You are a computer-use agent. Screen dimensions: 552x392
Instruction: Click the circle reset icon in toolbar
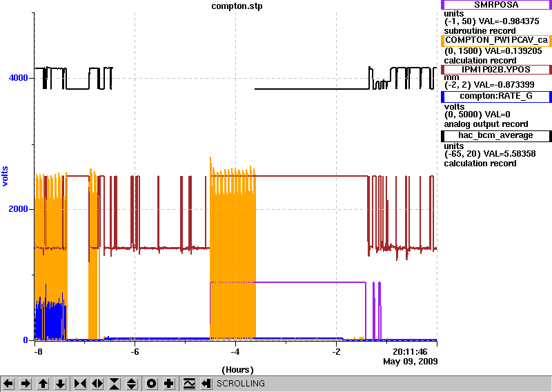[x=152, y=383]
